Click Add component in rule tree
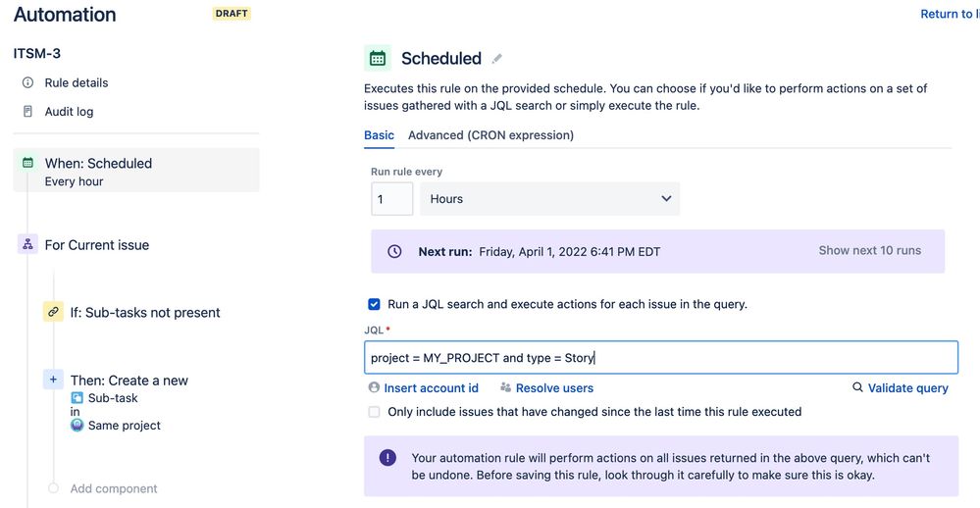Viewport: 980px width, 508px height. [x=113, y=488]
